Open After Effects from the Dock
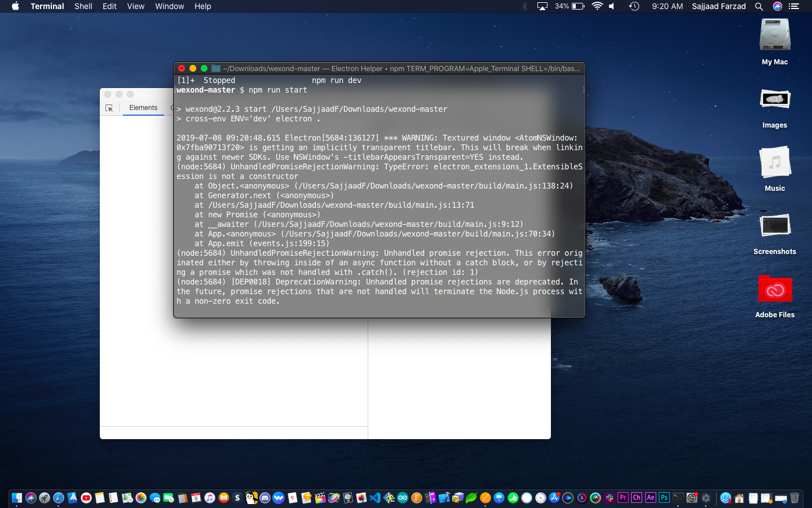The height and width of the screenshot is (508, 812). pos(650,498)
